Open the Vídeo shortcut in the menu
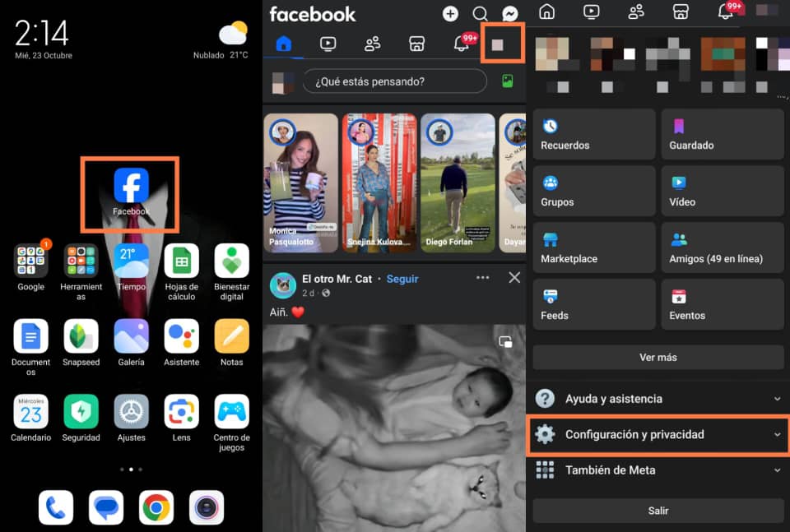This screenshot has height=532, width=790. (x=723, y=191)
